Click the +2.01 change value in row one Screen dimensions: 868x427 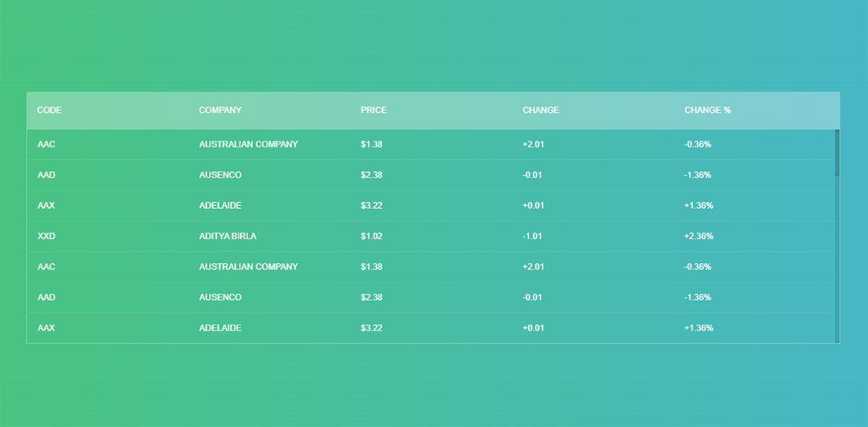pos(534,144)
